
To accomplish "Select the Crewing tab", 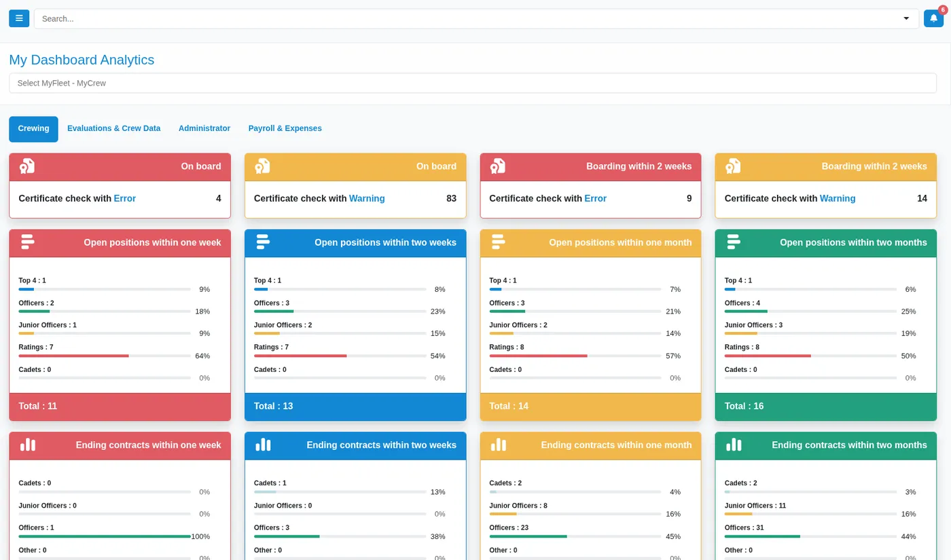I will pyautogui.click(x=33, y=129).
